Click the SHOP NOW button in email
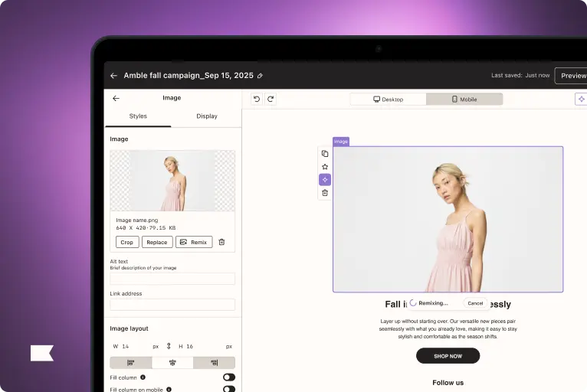The image size is (587, 392). click(x=448, y=356)
